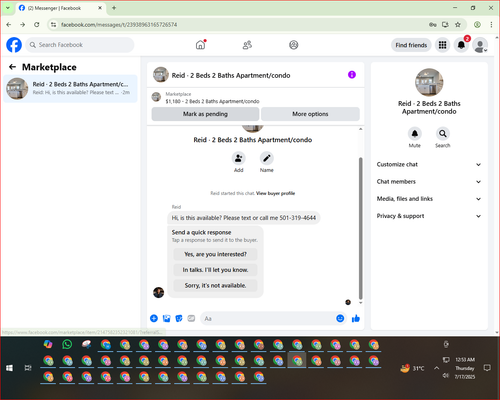Click the browser back arrow
Viewport: 500px width, 400px height.
pos(9,25)
